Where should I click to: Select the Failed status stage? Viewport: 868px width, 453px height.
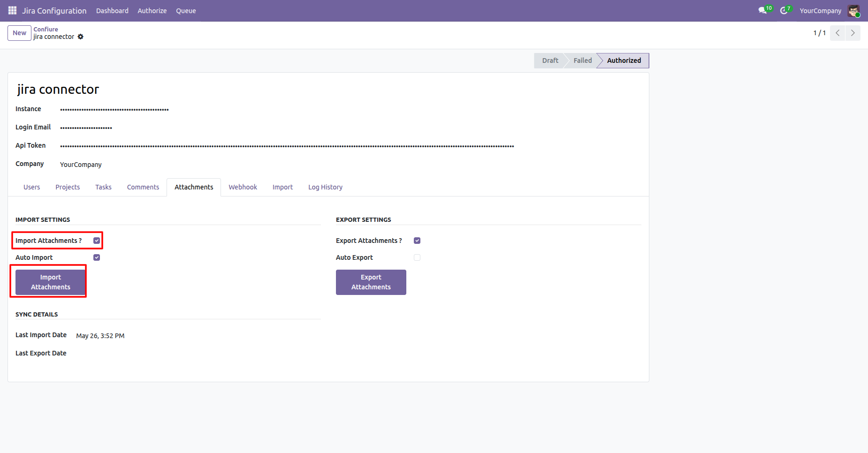tap(583, 60)
